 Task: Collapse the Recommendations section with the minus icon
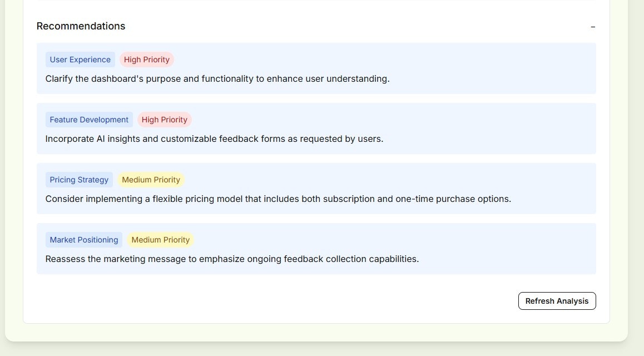[x=593, y=26]
